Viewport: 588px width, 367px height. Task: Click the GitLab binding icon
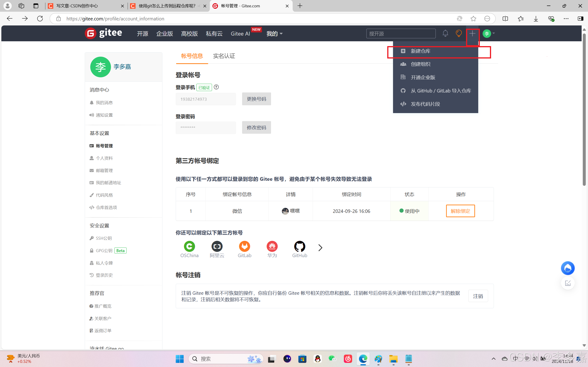click(244, 247)
